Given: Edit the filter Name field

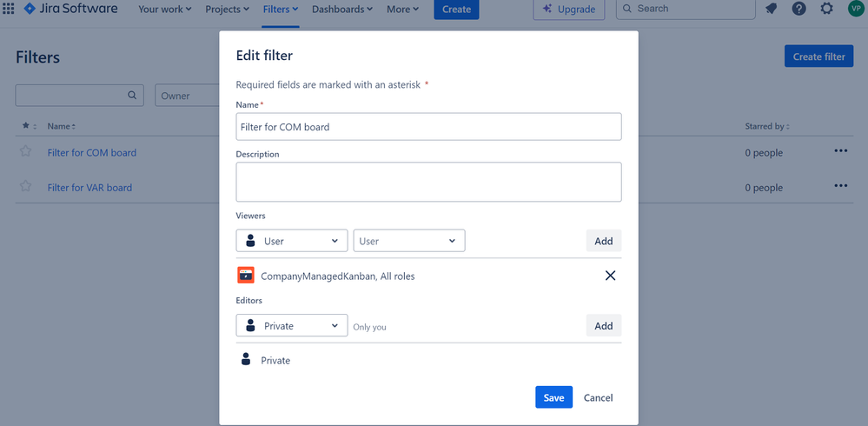Looking at the screenshot, I should tap(428, 127).
